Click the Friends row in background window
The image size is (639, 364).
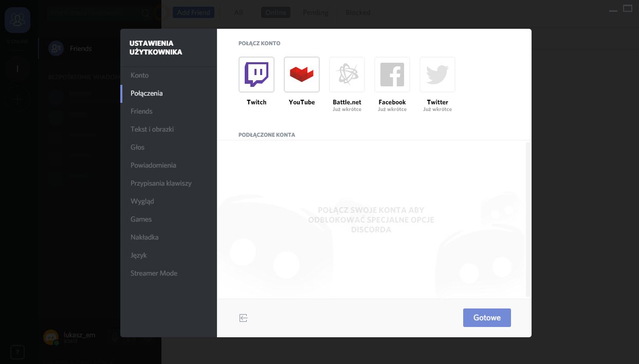[x=100, y=48]
